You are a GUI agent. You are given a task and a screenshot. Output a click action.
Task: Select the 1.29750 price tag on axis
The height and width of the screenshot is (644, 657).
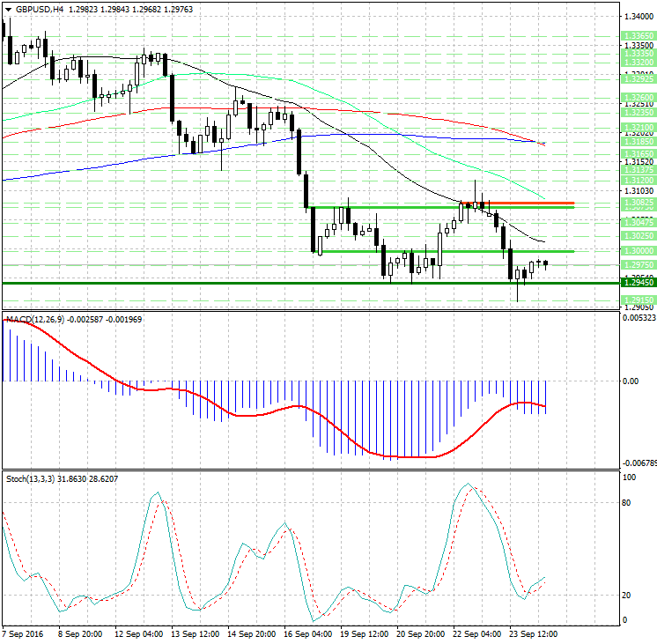coord(638,264)
